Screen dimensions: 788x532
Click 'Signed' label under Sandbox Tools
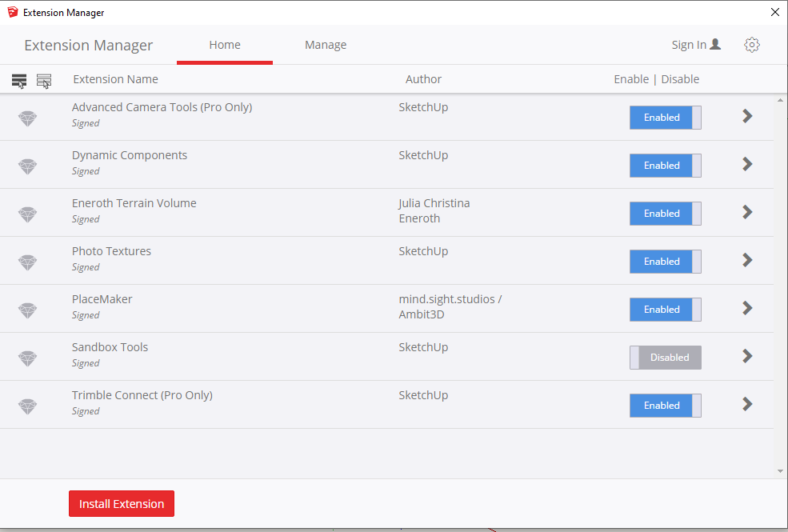tap(86, 363)
